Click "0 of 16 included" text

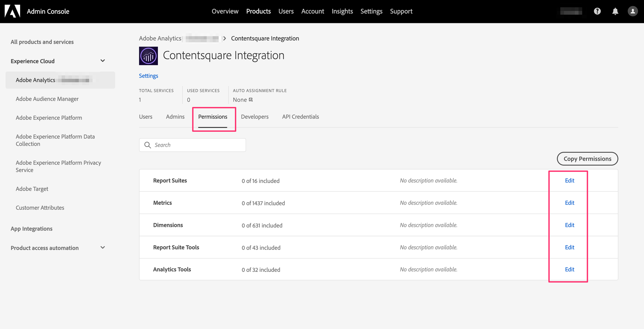(261, 181)
